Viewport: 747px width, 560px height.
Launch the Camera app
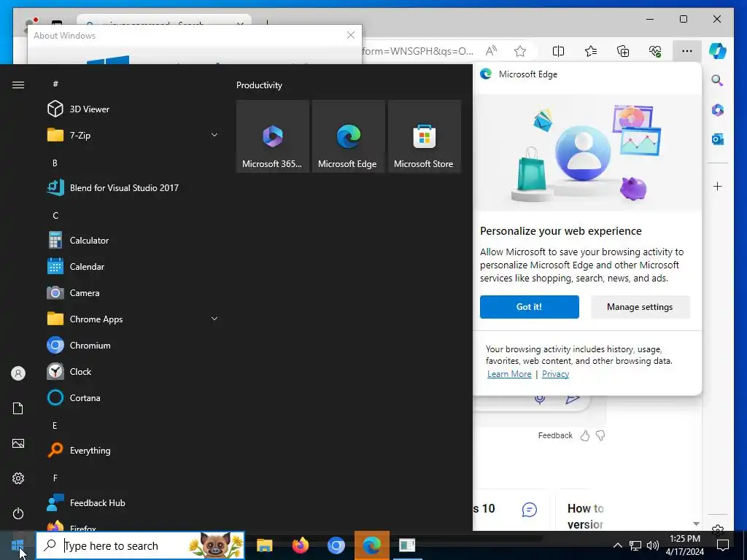click(x=133, y=293)
